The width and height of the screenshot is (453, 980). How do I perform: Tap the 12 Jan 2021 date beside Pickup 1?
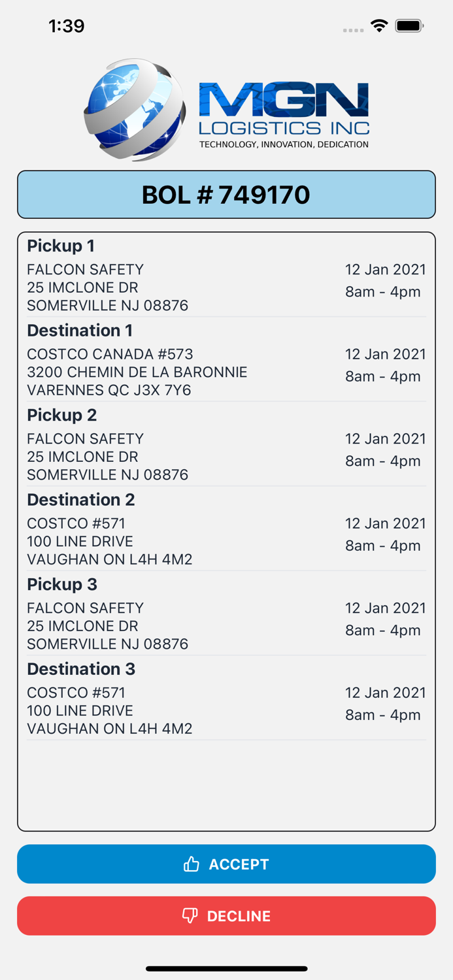(385, 269)
